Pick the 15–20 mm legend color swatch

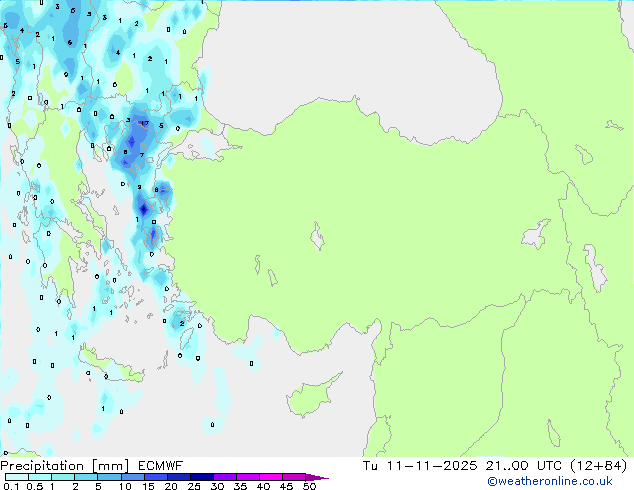point(155,477)
